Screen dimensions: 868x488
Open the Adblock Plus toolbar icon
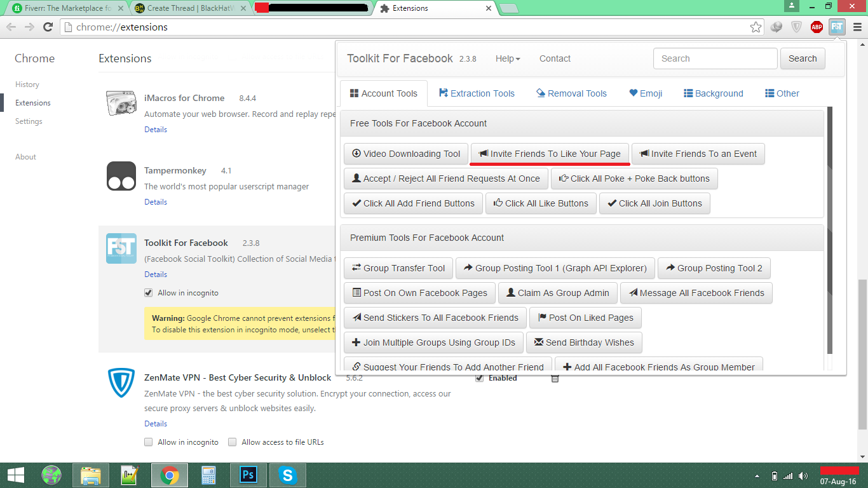pyautogui.click(x=817, y=27)
